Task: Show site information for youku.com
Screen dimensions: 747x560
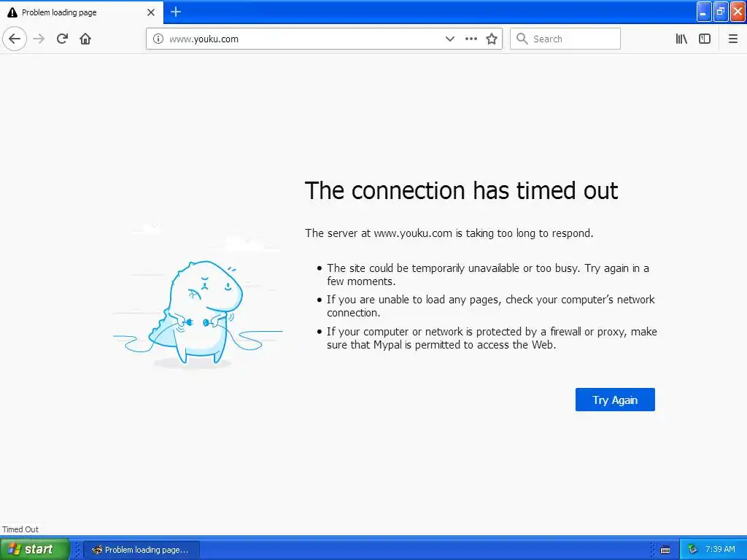Action: click(x=158, y=39)
